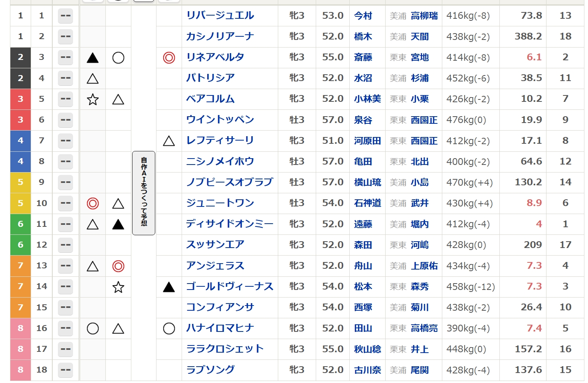This screenshot has width=588, height=383.
Task: Open the mark selector for horse number 9
Action: click(x=65, y=183)
